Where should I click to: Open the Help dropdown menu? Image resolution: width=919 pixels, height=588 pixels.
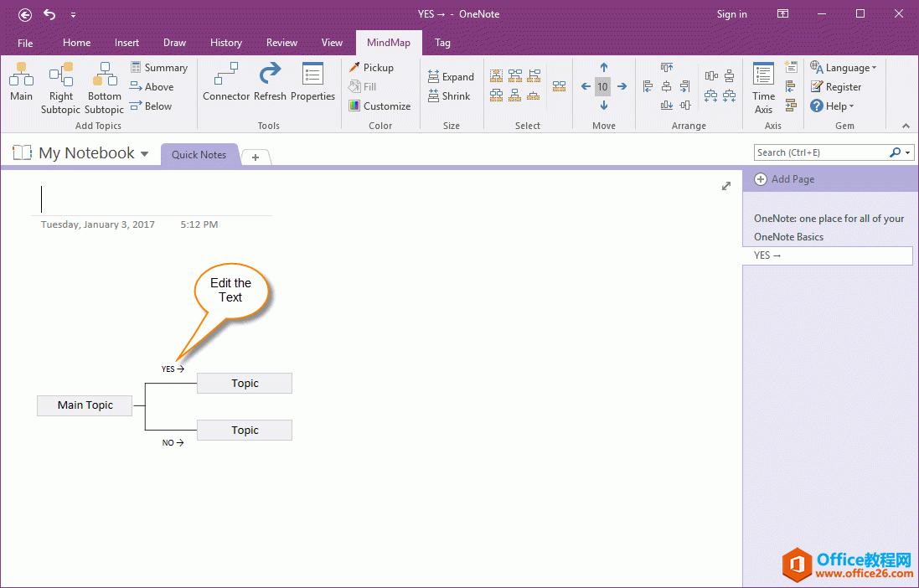[832, 106]
